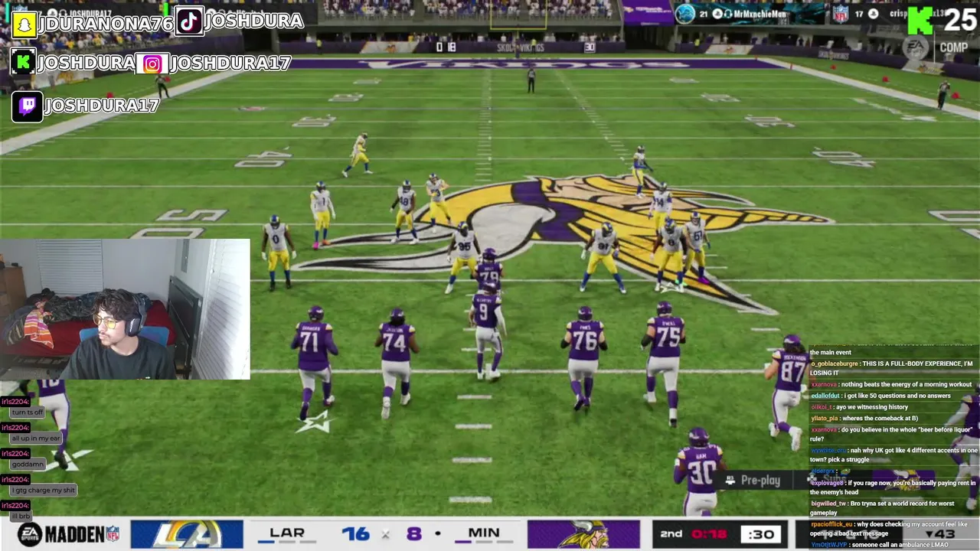Click the yllato_pla chat username
The width and height of the screenshot is (980, 551).
[825, 419]
